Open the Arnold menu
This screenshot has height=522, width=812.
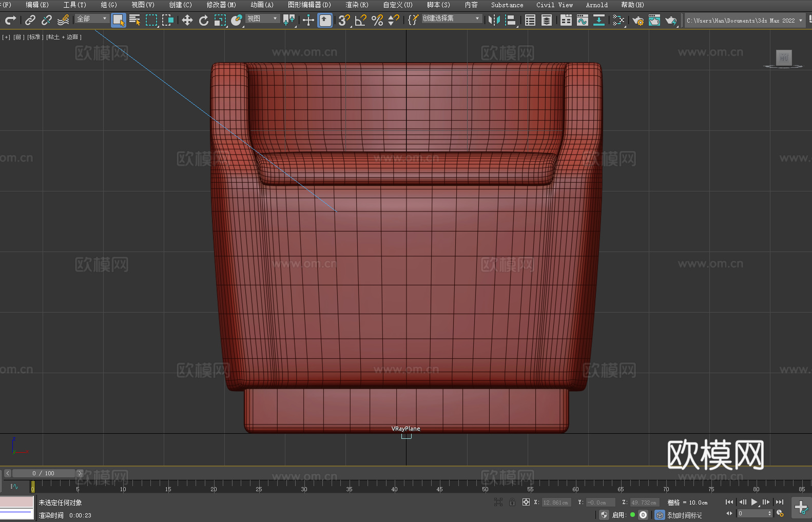coord(597,5)
